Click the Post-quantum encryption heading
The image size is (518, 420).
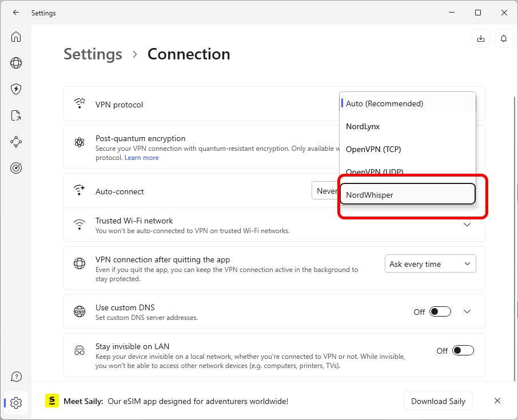(141, 138)
